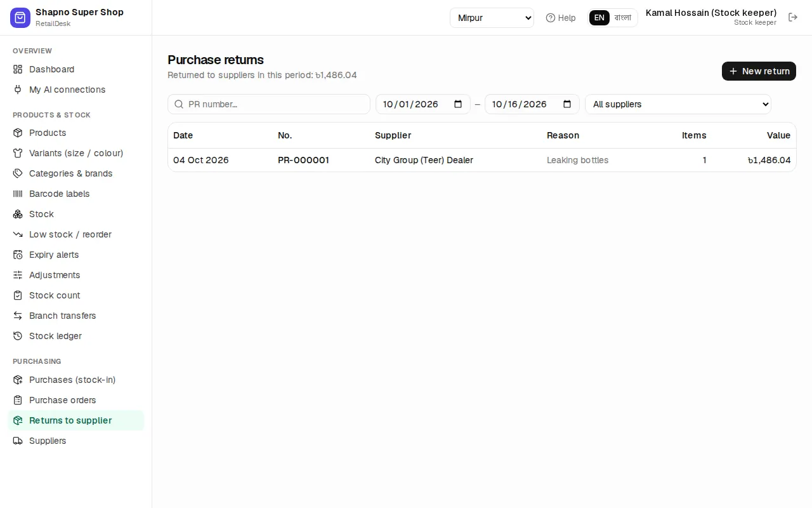The image size is (812, 508).
Task: Click the plug icon for AI connections
Action: coord(18,90)
